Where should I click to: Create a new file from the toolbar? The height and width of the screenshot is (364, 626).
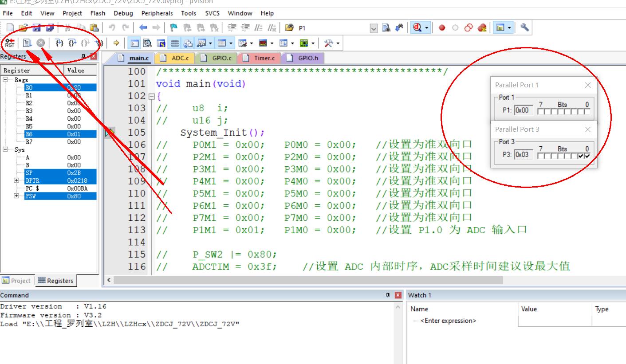coord(10,28)
